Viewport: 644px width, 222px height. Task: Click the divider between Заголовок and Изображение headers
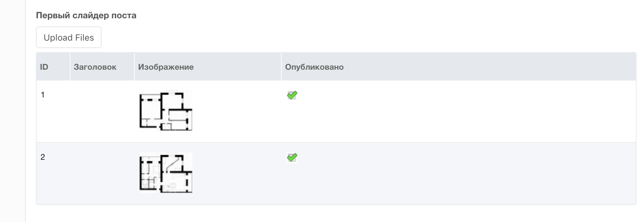pos(134,67)
